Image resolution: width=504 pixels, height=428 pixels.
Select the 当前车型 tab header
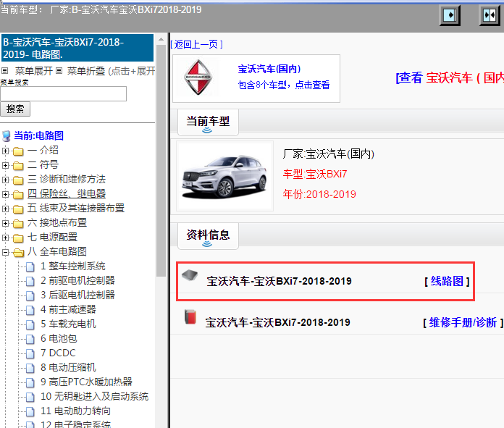(x=208, y=122)
